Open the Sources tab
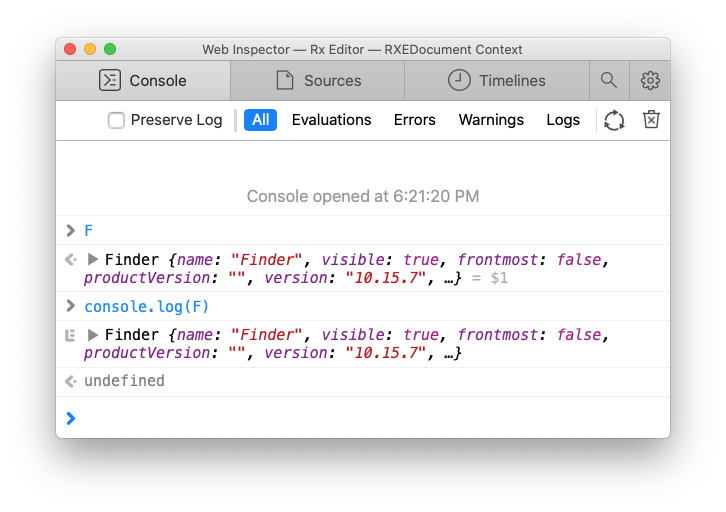 [x=318, y=81]
